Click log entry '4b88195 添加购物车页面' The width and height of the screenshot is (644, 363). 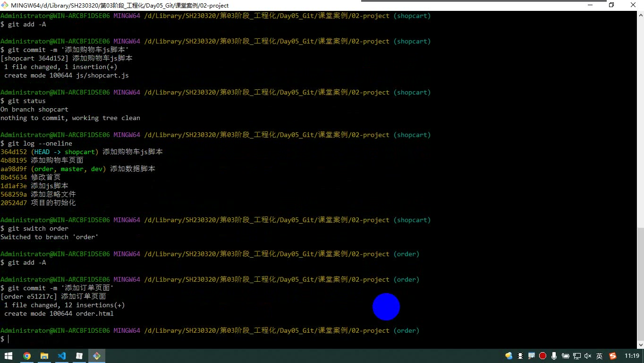[42, 160]
